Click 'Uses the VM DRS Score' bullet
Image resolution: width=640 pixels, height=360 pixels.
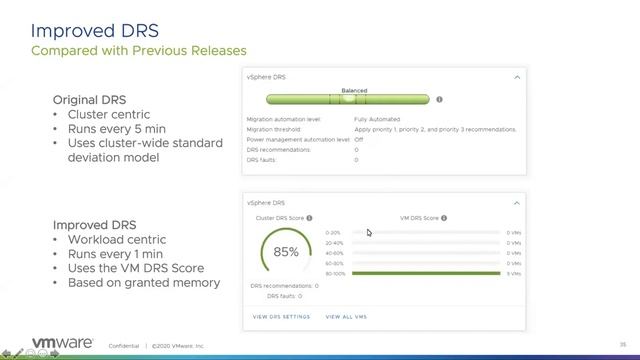(136, 268)
